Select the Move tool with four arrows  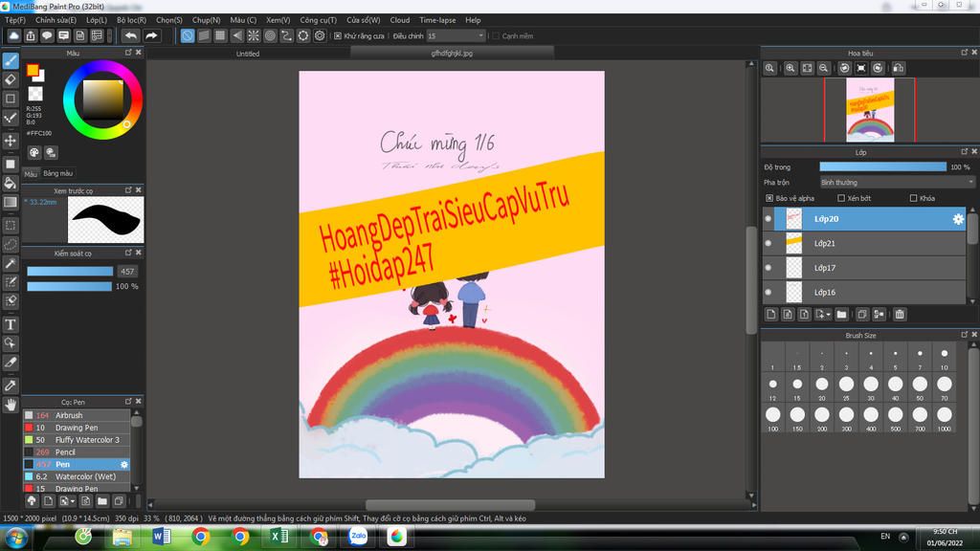point(11,140)
